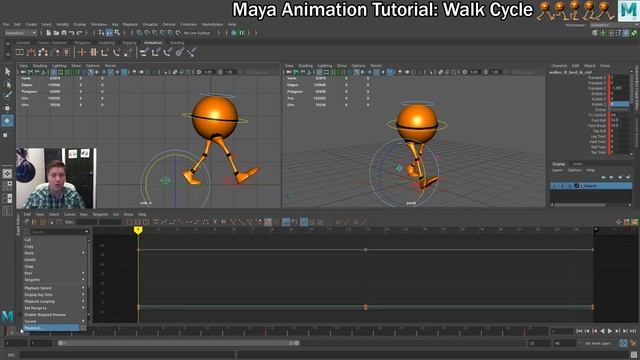640x360 pixels.
Task: Open the menu set dropdown on status line
Action: click(20, 33)
